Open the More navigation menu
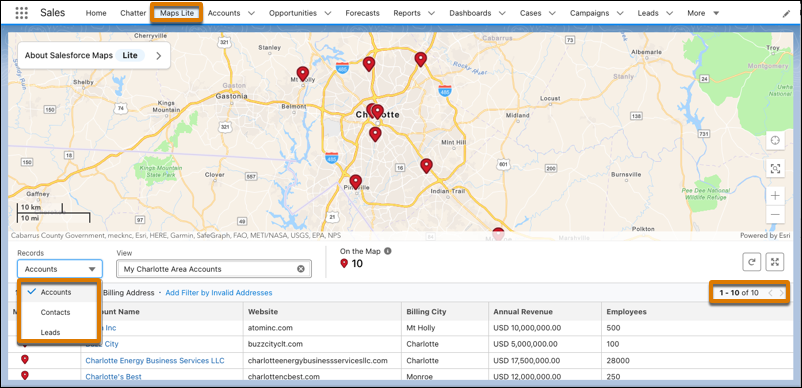This screenshot has width=802, height=388. (x=703, y=13)
